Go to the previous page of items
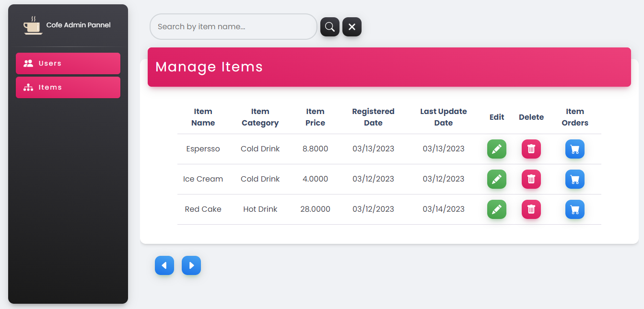 pos(164,265)
